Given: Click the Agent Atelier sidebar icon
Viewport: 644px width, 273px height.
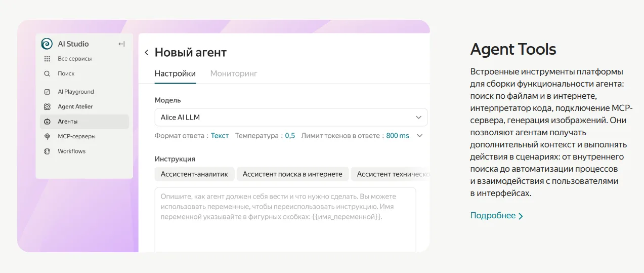Looking at the screenshot, I should (x=47, y=107).
